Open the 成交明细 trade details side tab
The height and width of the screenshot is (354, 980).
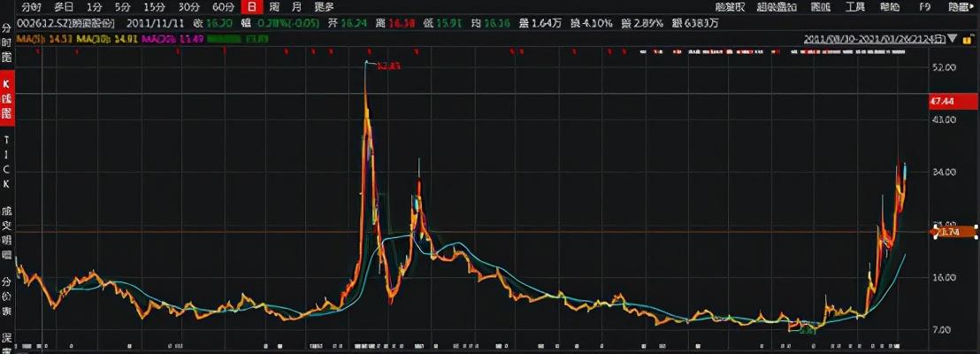tap(7, 232)
